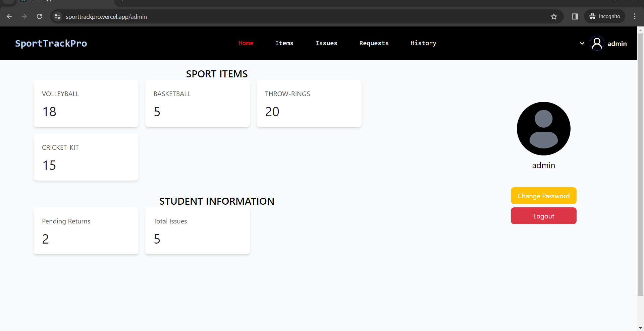Image resolution: width=644 pixels, height=331 pixels.
Task: Click the Total Issues card
Action: [198, 231]
